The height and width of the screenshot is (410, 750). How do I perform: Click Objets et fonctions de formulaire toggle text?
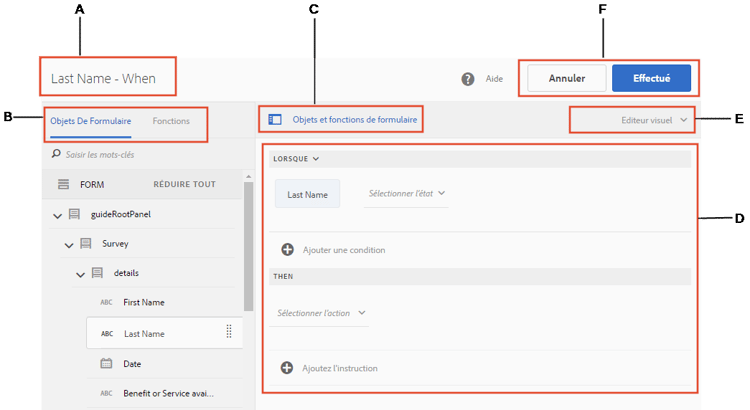[355, 120]
